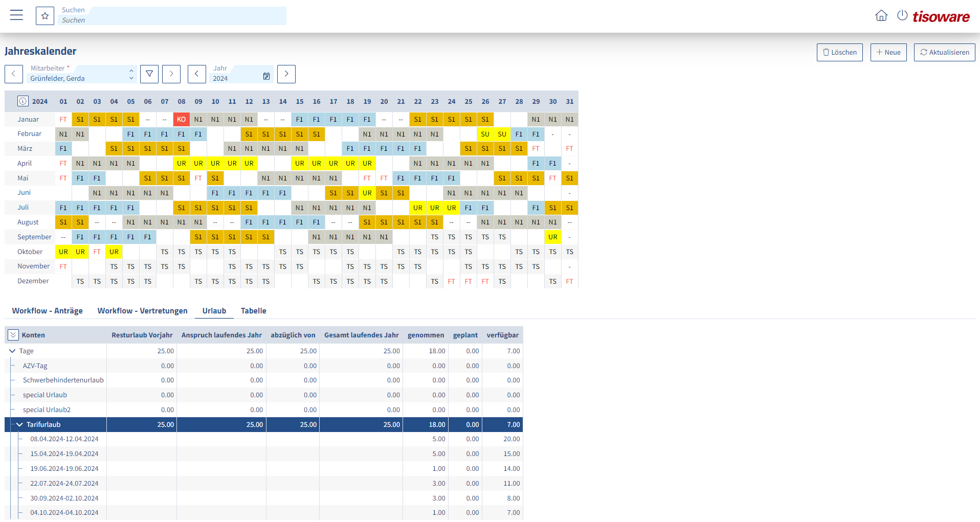Collapse the Tage tree row

click(12, 351)
